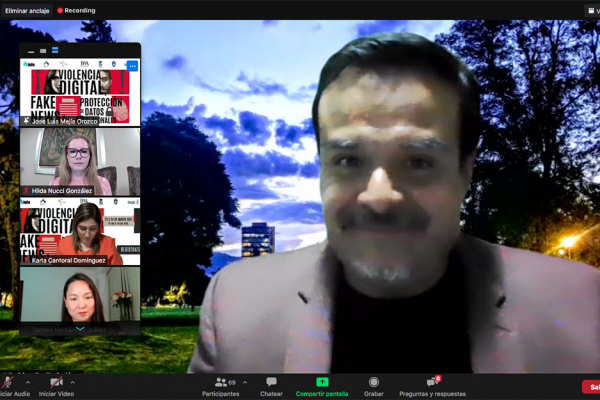Click the Preguntas y respuestas label
The height and width of the screenshot is (400, 600).
pyautogui.click(x=433, y=394)
